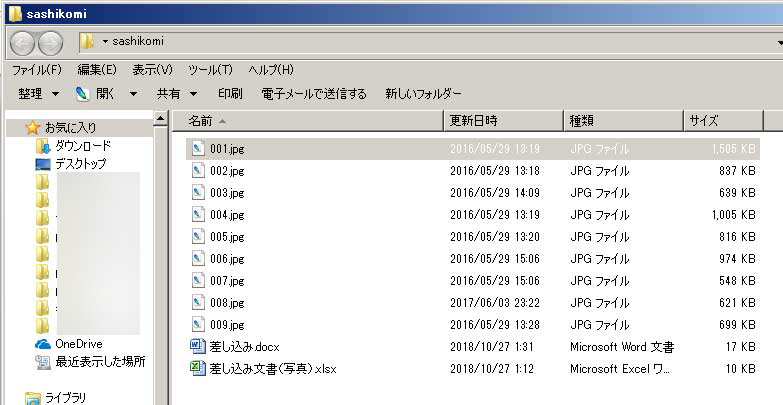The image size is (783, 405).
Task: Open the ファイル(F) menu
Action: point(36,70)
